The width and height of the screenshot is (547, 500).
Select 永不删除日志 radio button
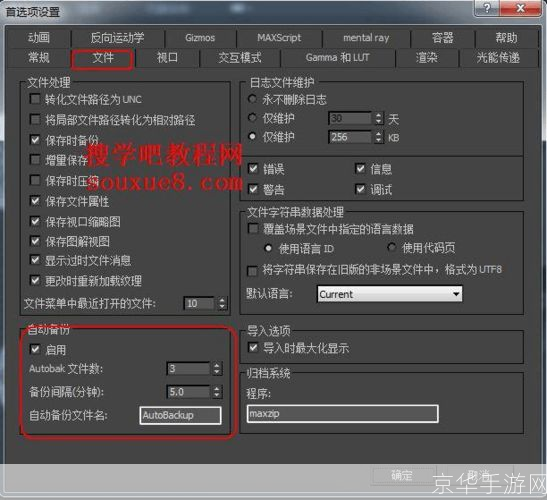(252, 99)
